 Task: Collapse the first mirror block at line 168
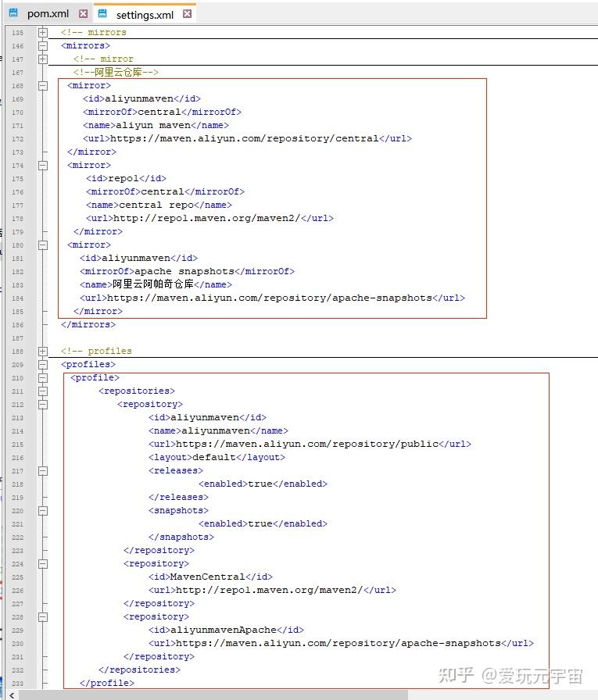coord(43,86)
